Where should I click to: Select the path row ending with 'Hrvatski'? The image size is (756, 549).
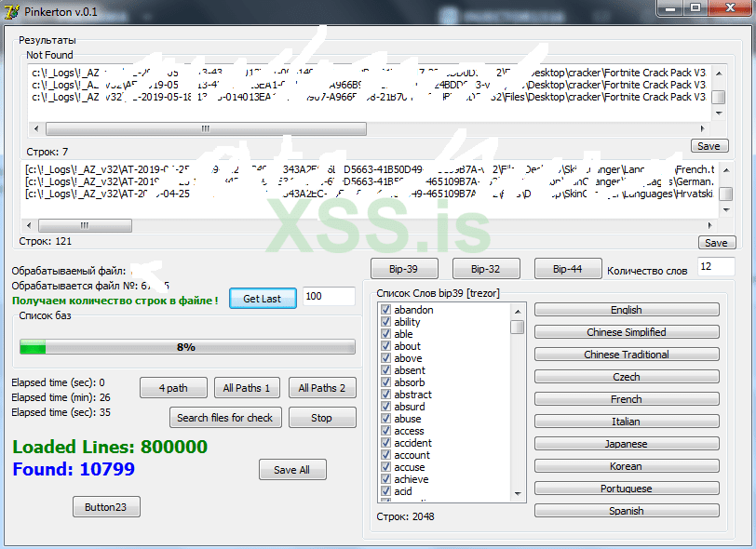pyautogui.click(x=370, y=194)
